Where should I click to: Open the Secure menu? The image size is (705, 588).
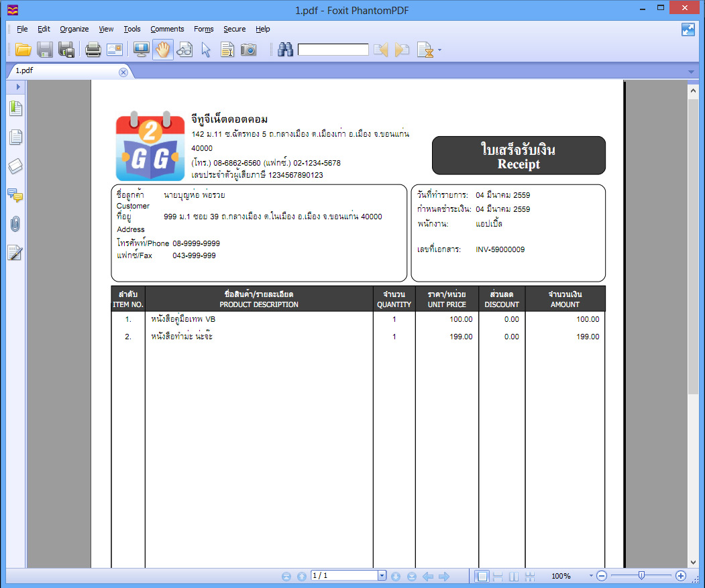pyautogui.click(x=235, y=29)
